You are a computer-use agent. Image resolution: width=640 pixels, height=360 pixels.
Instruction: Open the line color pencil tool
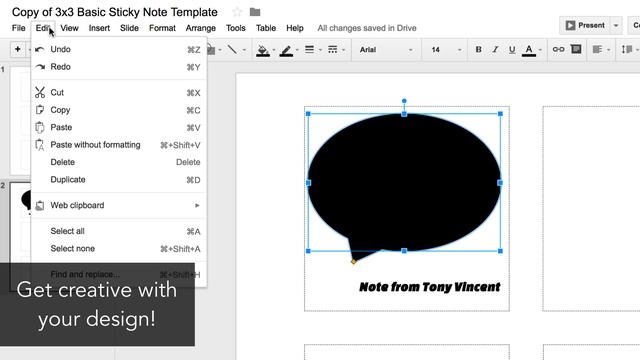(286, 50)
